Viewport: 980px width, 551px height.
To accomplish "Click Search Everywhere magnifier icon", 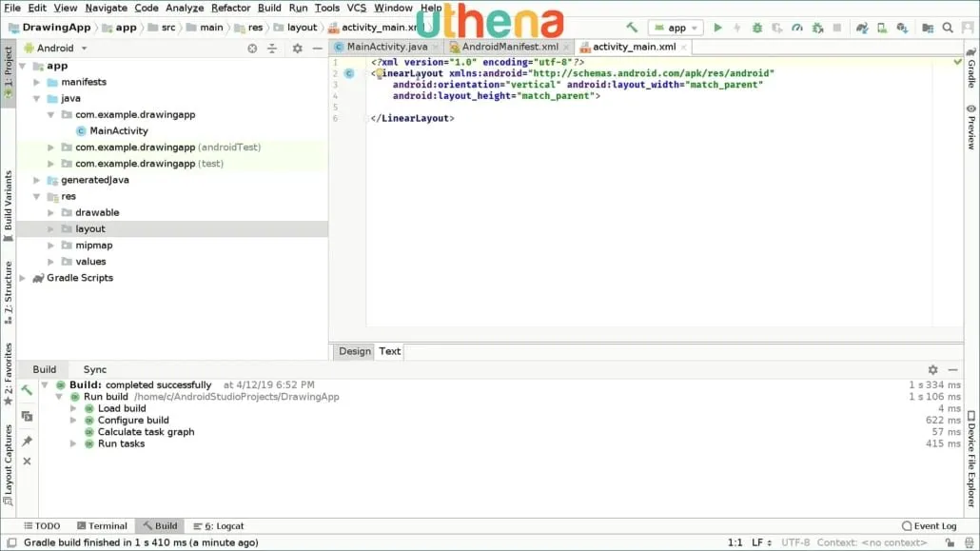I will click(948, 28).
